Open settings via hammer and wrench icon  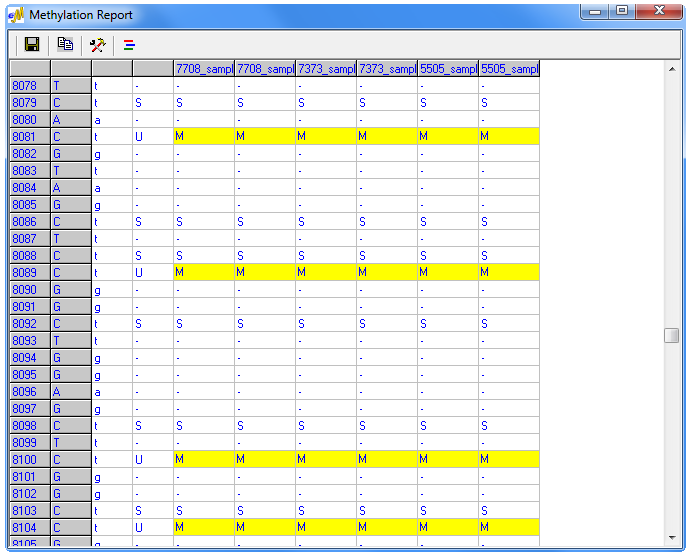(97, 44)
